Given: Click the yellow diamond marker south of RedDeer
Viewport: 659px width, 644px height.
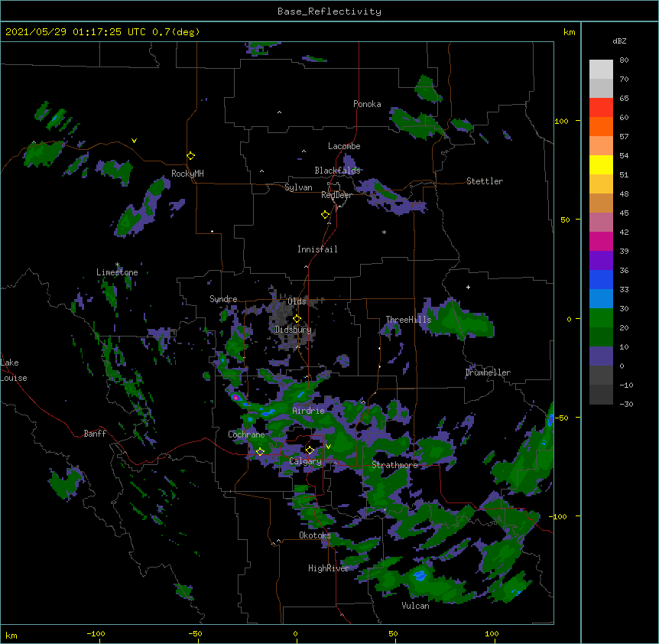Looking at the screenshot, I should [326, 215].
